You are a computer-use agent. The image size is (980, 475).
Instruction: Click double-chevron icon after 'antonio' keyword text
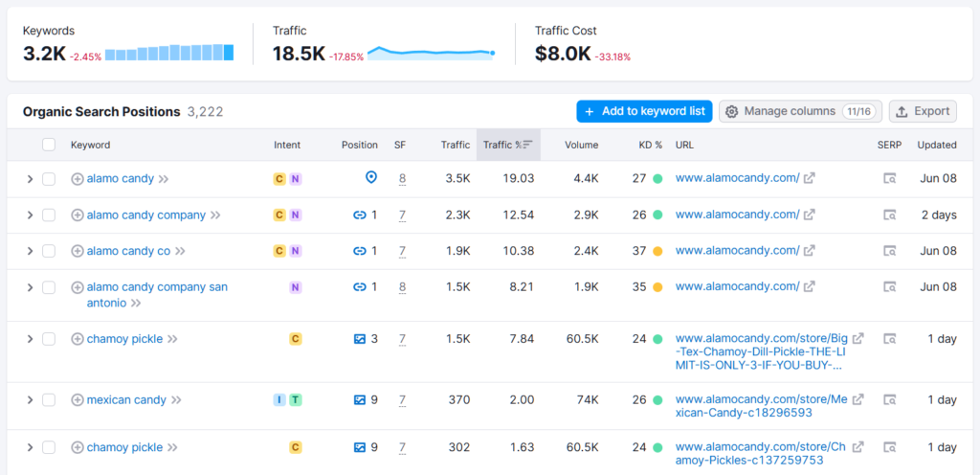point(136,304)
